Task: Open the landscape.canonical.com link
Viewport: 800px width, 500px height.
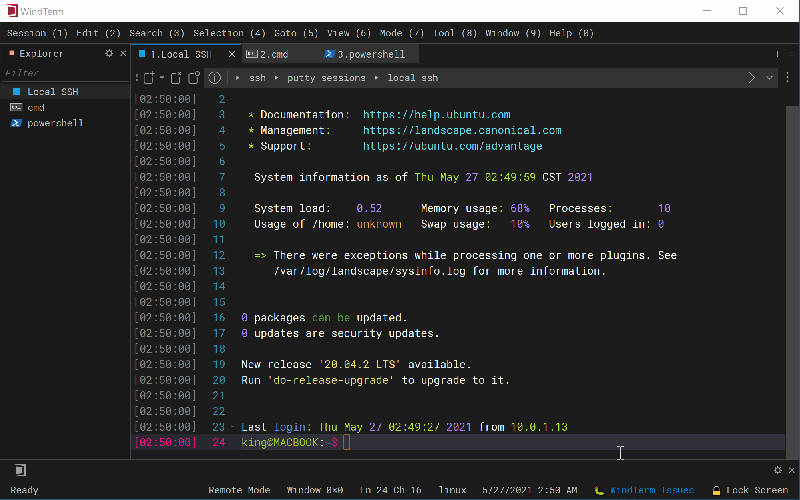Action: pyautogui.click(x=462, y=130)
